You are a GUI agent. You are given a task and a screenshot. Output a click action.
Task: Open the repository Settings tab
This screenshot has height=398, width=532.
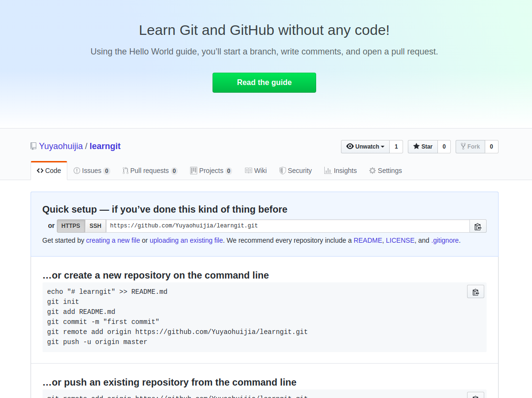coord(385,171)
